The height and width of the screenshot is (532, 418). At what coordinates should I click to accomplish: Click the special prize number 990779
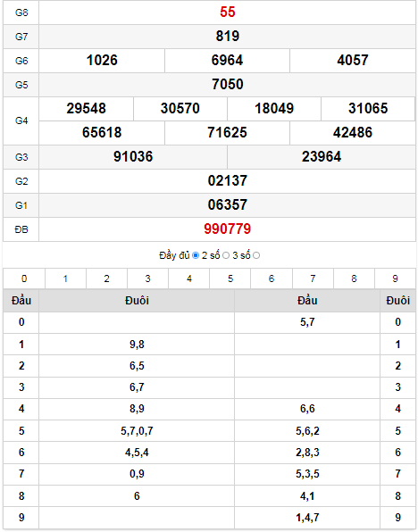[x=228, y=229]
